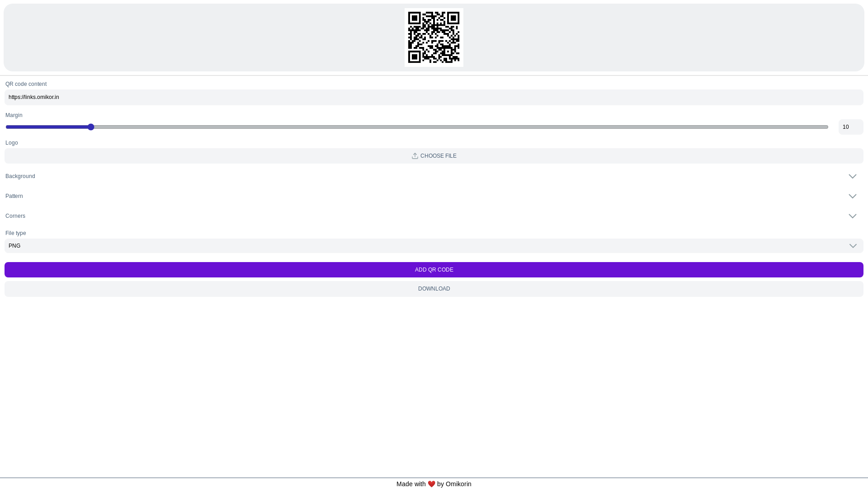Click the upload icon beside Choose File

tap(415, 156)
